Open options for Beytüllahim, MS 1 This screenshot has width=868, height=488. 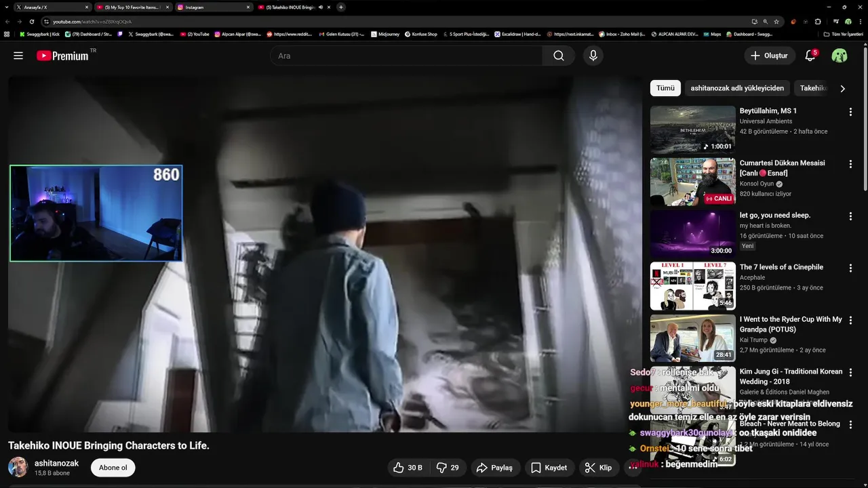(850, 112)
